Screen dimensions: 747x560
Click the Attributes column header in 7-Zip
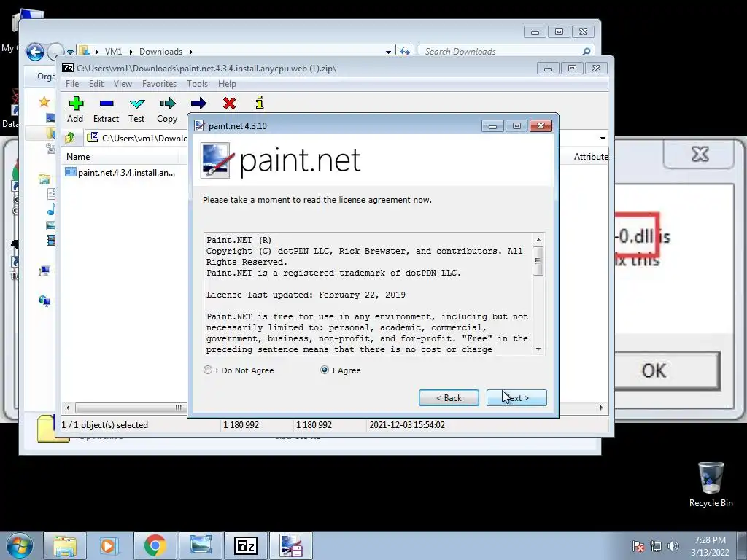click(591, 157)
